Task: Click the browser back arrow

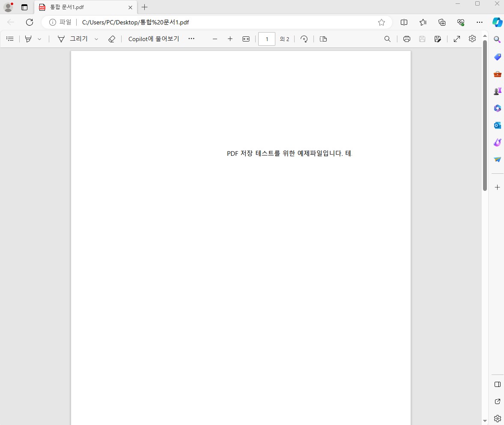Action: pos(11,22)
